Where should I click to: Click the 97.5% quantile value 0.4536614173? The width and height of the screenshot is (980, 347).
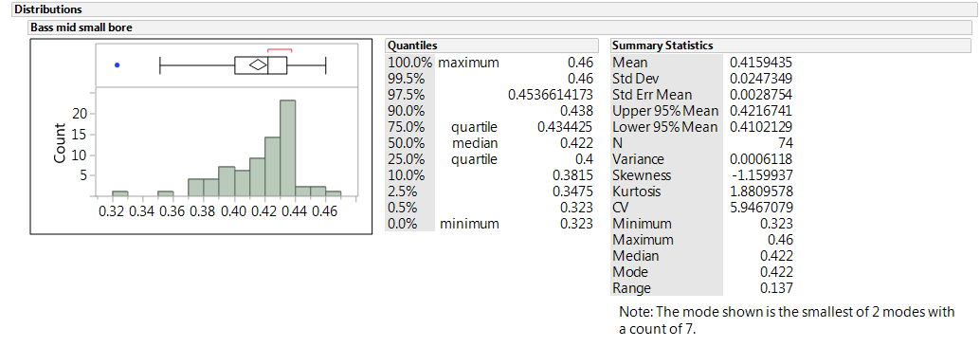tap(551, 96)
